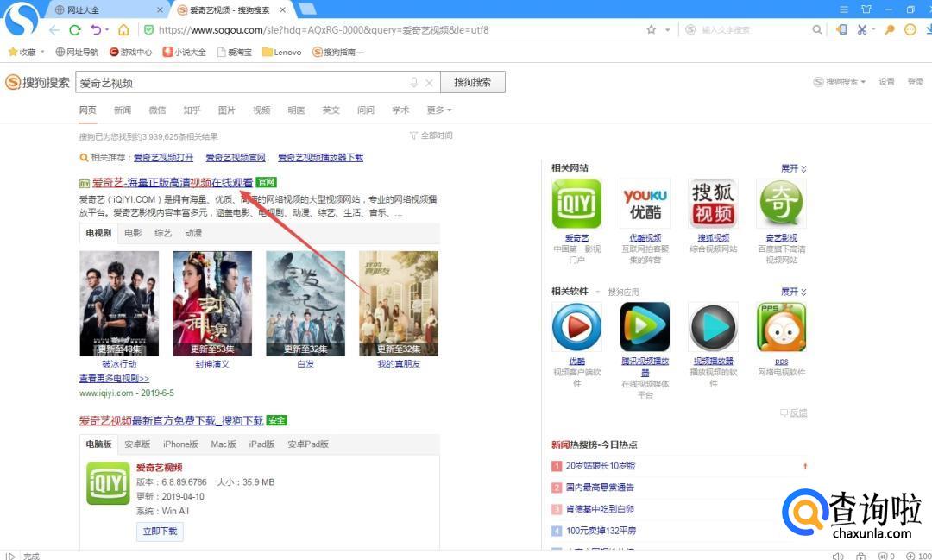
Task: Open the 视频播放器 software icon
Action: (714, 327)
